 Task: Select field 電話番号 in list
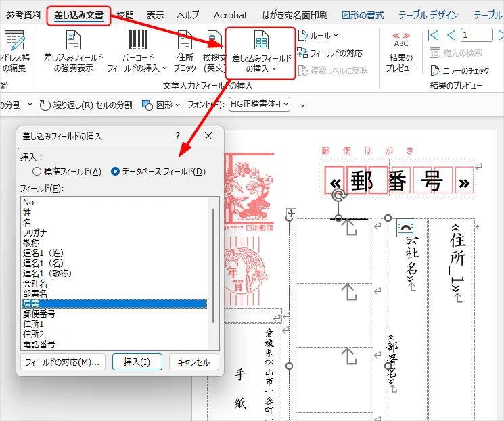click(114, 344)
